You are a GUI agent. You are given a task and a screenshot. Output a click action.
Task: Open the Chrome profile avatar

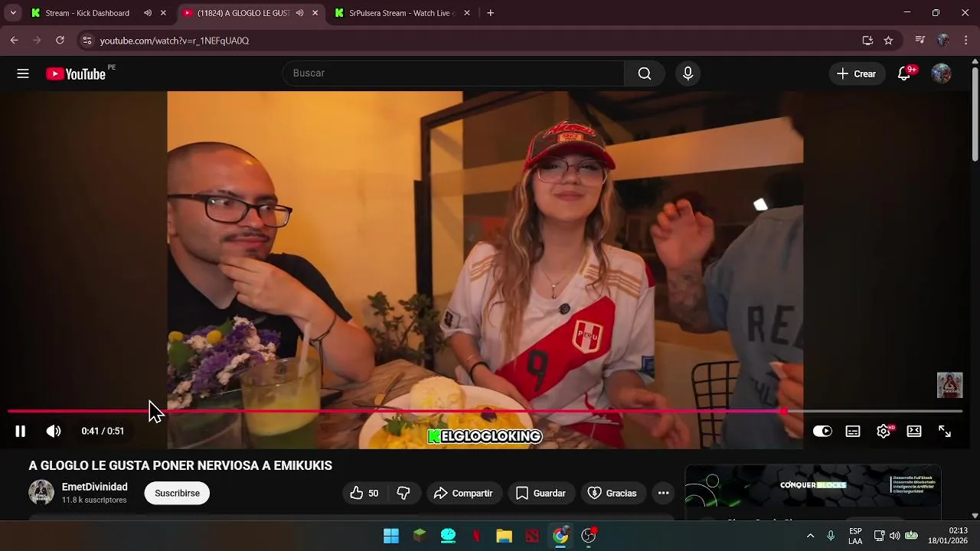(x=943, y=41)
